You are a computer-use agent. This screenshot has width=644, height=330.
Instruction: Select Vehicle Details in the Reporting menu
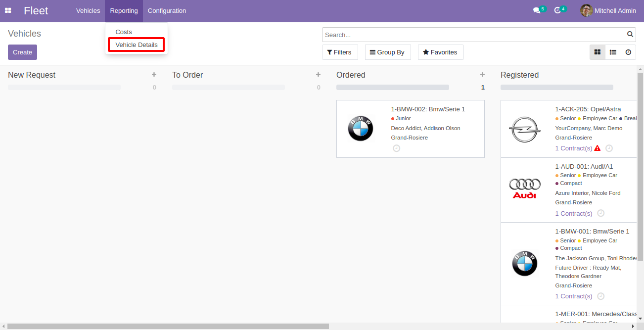coord(137,45)
